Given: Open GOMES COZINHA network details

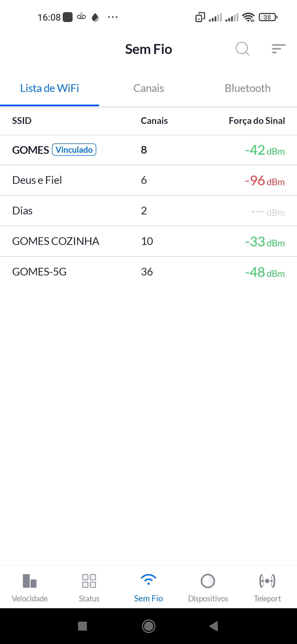Looking at the screenshot, I should (148, 241).
